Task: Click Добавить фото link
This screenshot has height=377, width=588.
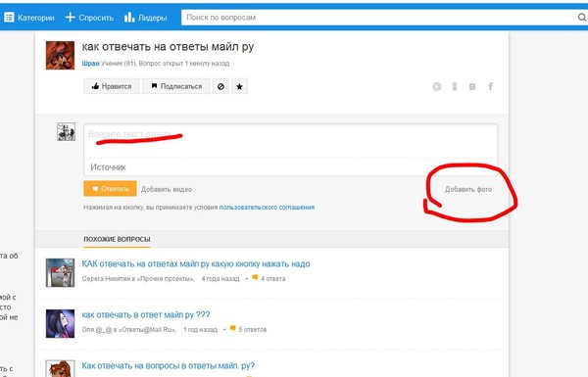Action: click(x=468, y=189)
